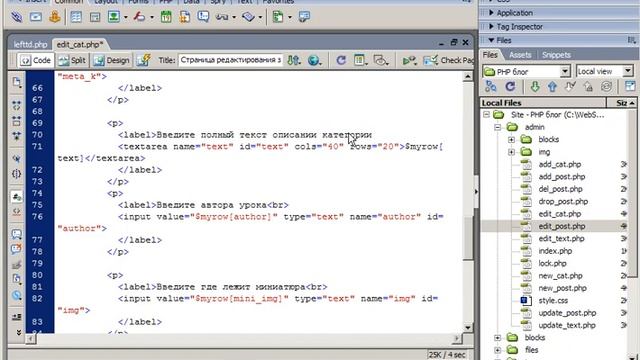Screen dimensions: 640x360
Task: Open the Templates dropdown arrow
Action: (289, 17)
